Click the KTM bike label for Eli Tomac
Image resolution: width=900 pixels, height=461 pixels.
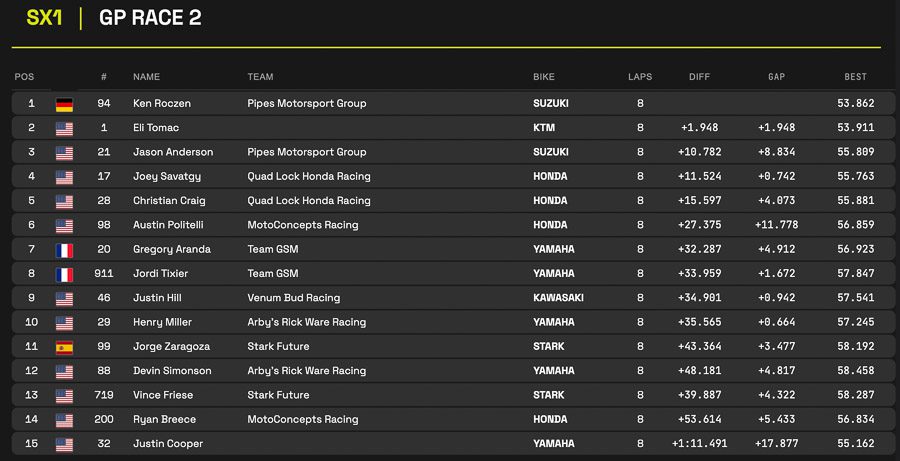pyautogui.click(x=544, y=128)
